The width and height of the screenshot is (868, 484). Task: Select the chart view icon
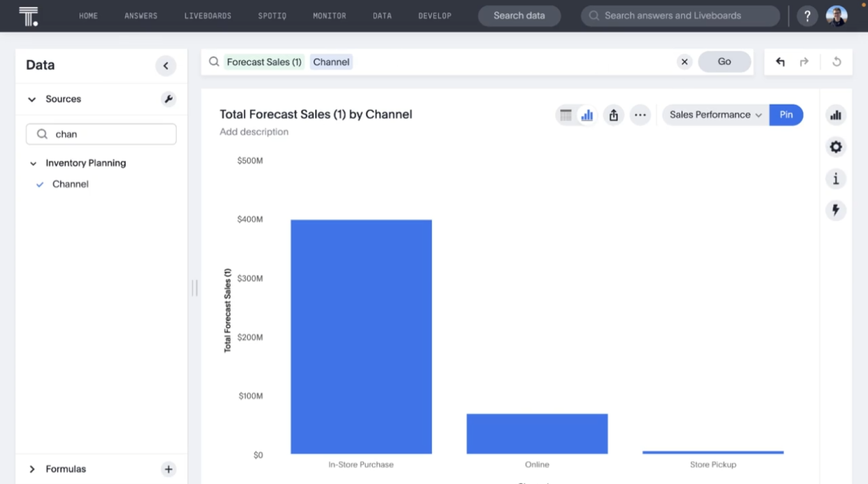pyautogui.click(x=586, y=115)
